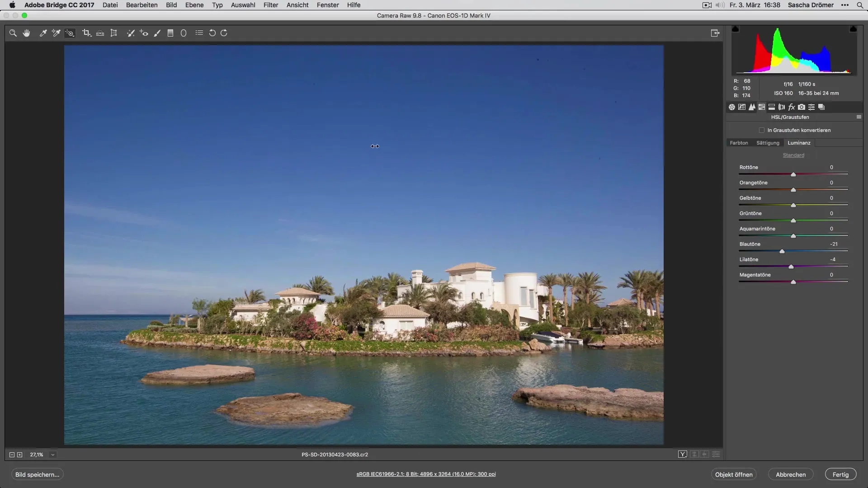The height and width of the screenshot is (488, 868).
Task: Open the Lens Corrections panel
Action: 782,107
